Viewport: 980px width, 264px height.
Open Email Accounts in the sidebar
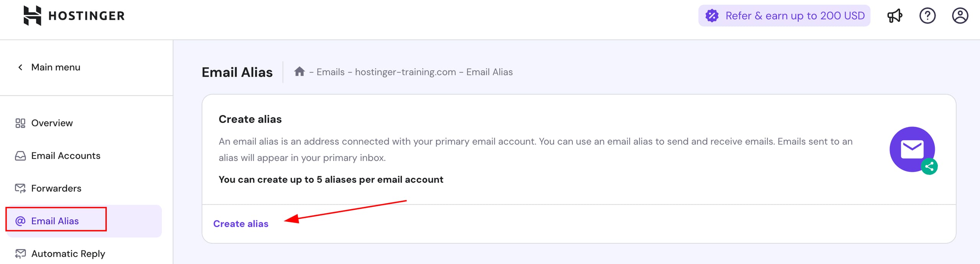66,156
